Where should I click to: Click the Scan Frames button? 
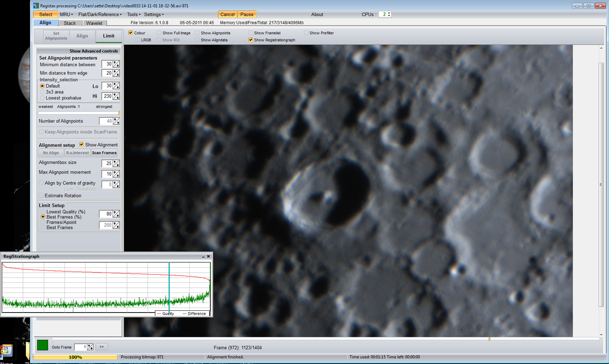coord(104,153)
